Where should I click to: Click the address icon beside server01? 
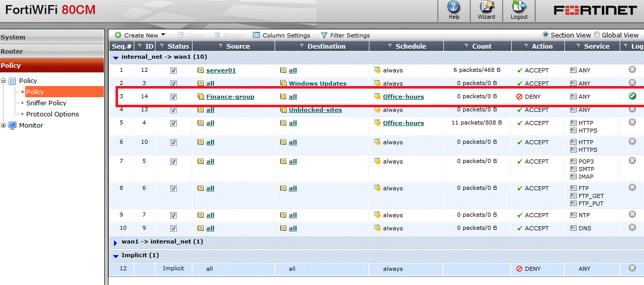pyautogui.click(x=201, y=70)
